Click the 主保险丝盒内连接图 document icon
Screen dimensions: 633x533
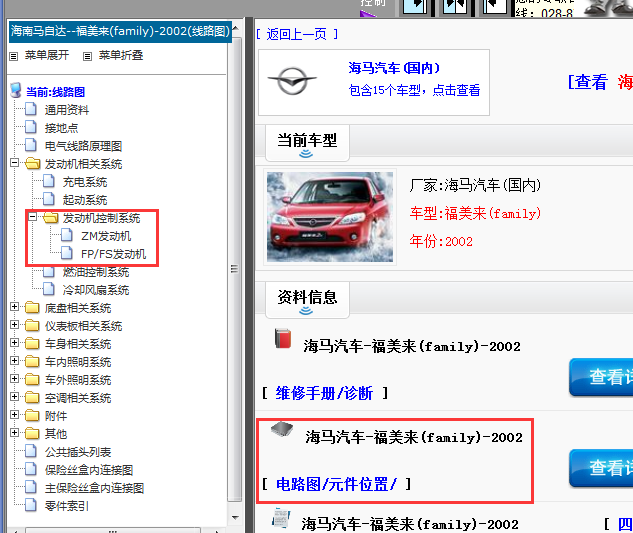(x=31, y=487)
